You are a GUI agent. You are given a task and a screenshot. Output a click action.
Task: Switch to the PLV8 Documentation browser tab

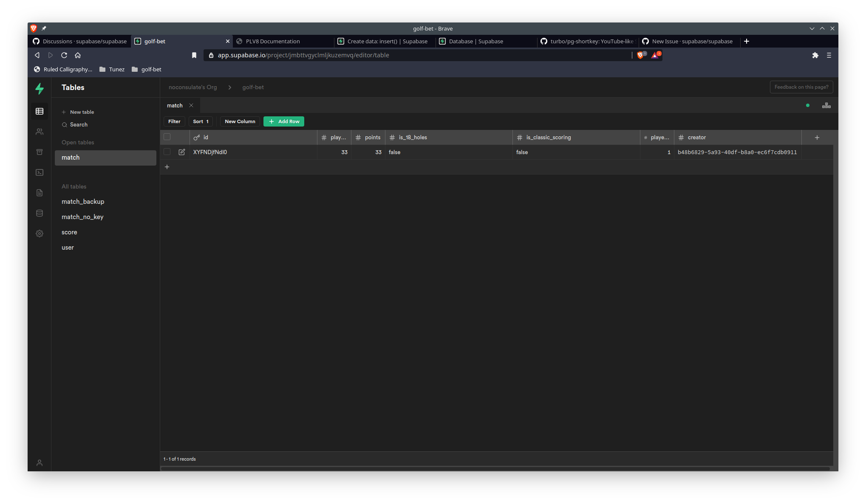[x=273, y=41]
